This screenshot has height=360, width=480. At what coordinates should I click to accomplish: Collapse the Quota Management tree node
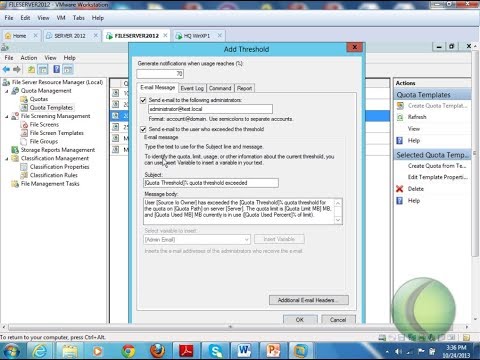[7, 91]
